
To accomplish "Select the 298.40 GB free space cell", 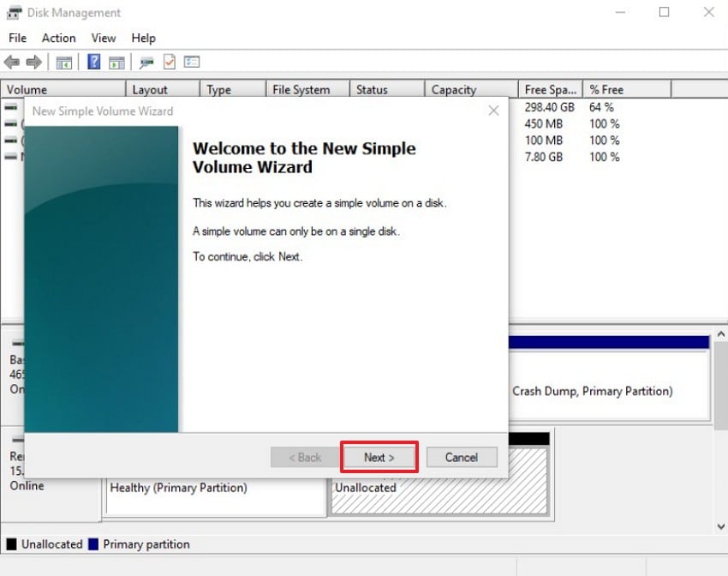I will pos(550,107).
